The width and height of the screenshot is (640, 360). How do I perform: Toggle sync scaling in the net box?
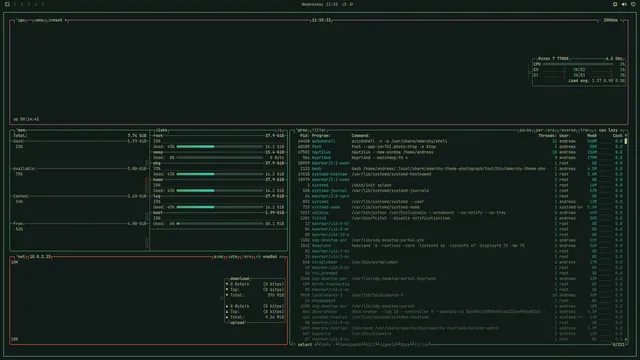219,257
